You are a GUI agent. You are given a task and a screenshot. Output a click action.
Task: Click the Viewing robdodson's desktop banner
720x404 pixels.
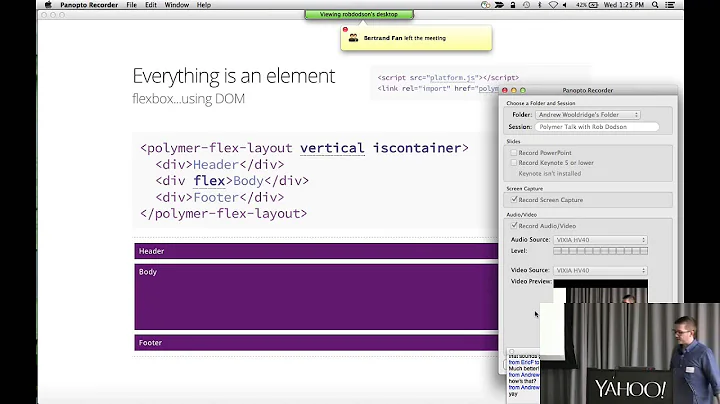[x=359, y=15]
